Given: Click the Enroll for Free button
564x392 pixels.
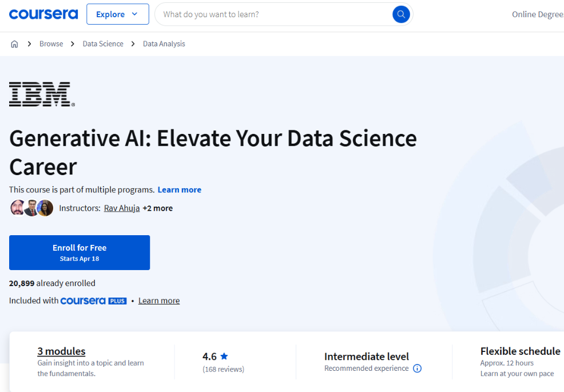Looking at the screenshot, I should [79, 252].
